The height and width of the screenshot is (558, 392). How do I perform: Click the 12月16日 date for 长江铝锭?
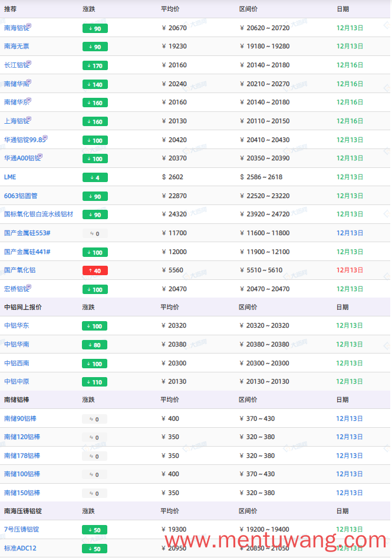(x=350, y=65)
